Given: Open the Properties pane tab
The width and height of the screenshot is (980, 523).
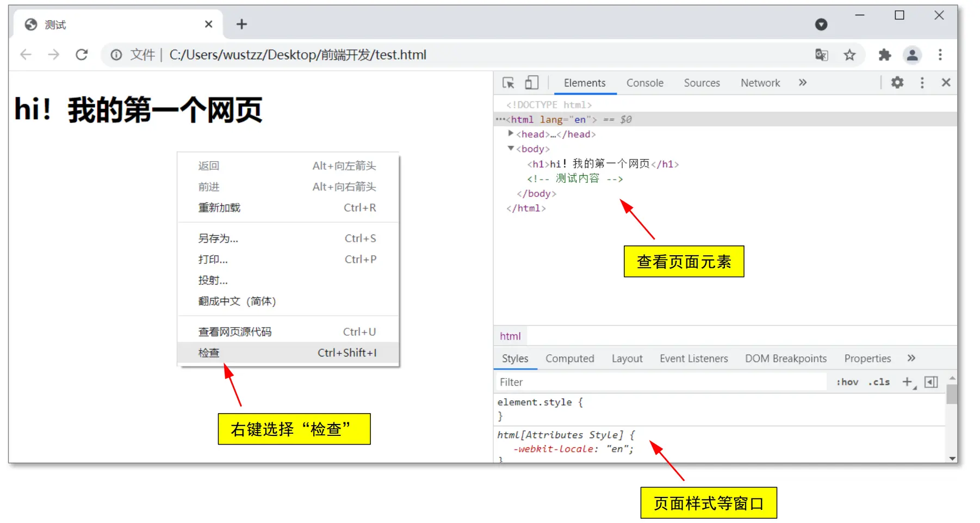Looking at the screenshot, I should click(x=867, y=358).
